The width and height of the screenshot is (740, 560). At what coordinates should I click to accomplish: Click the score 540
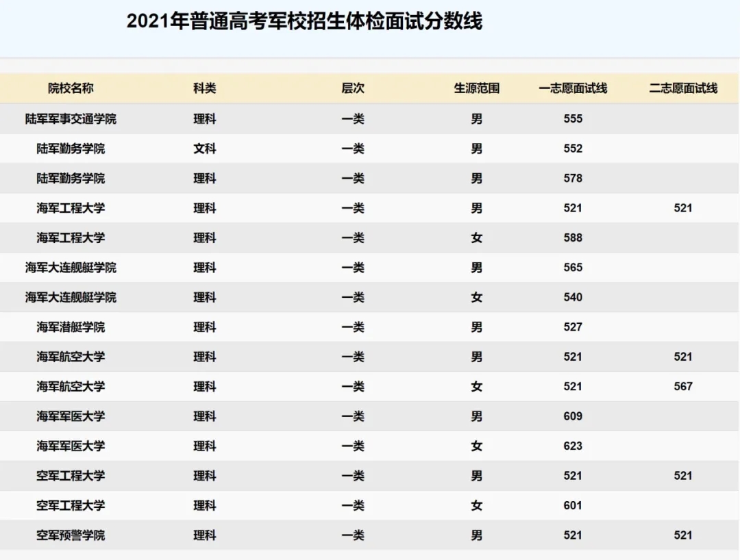pos(573,297)
